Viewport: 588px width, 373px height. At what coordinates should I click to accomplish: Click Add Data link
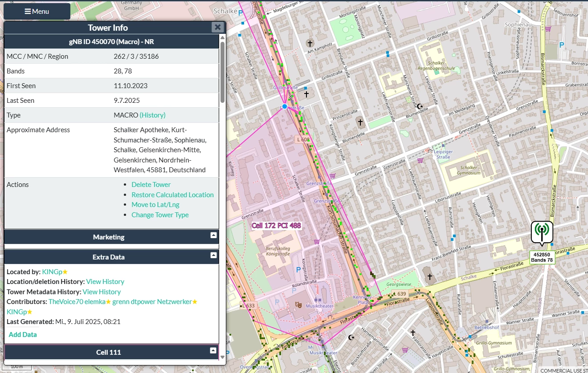pos(23,334)
